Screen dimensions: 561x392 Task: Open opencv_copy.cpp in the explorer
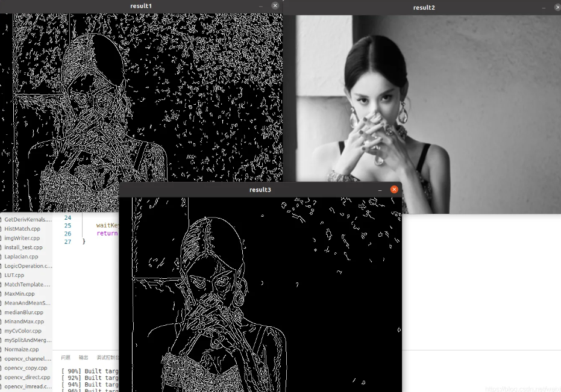[x=26, y=368]
